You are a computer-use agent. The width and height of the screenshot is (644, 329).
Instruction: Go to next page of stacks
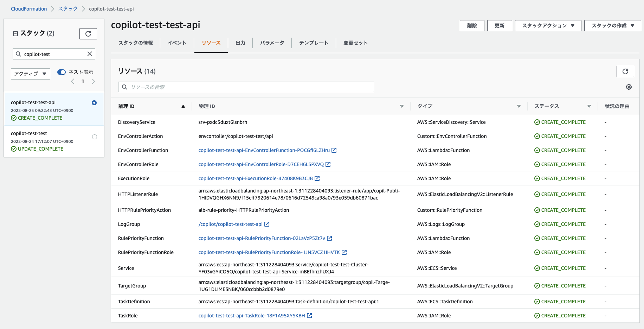[93, 81]
